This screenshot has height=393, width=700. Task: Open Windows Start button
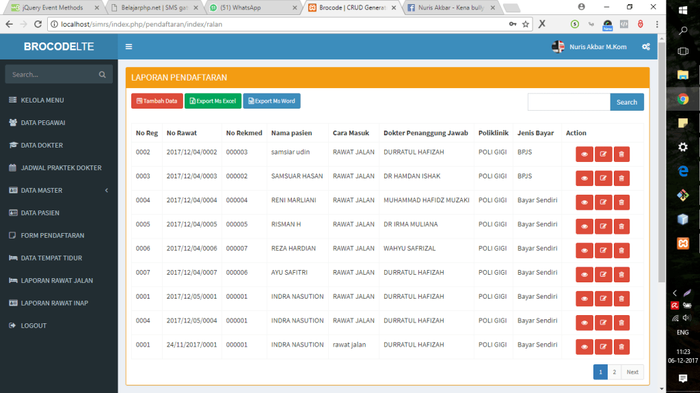point(683,9)
